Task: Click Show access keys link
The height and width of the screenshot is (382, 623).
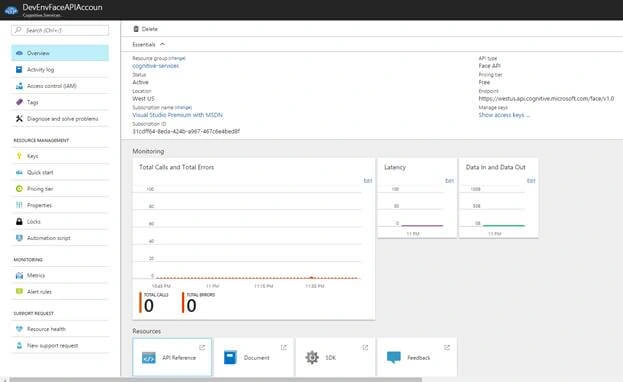Action: [x=504, y=115]
